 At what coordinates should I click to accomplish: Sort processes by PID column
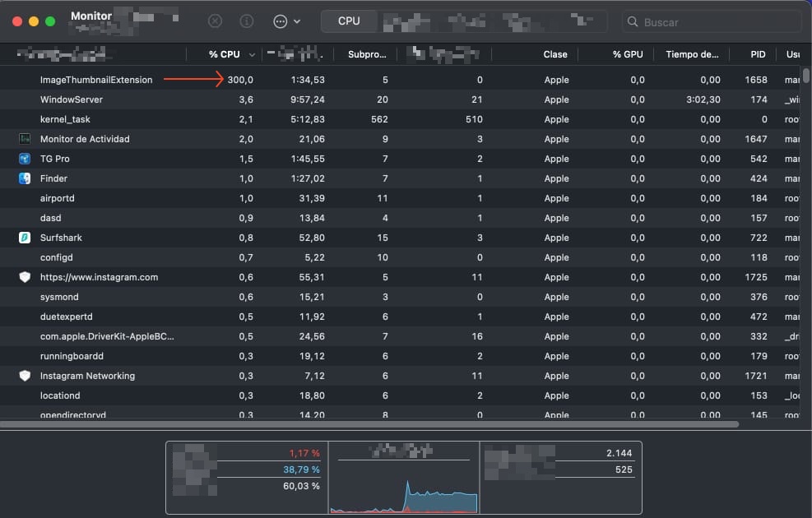pos(758,54)
